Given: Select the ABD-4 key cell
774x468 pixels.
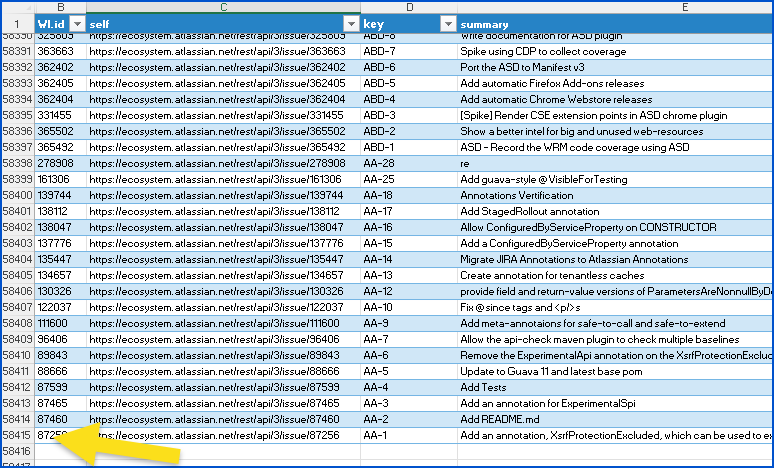Looking at the screenshot, I should coord(409,99).
